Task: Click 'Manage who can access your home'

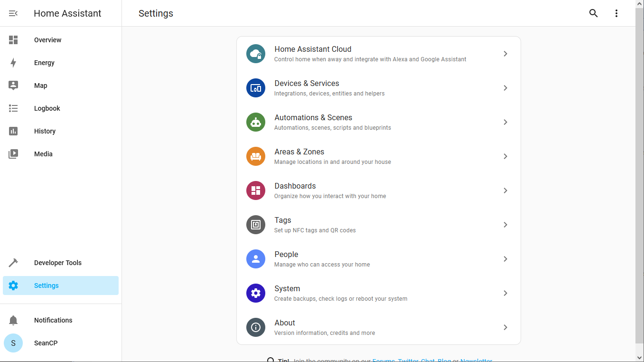Action: point(322,265)
